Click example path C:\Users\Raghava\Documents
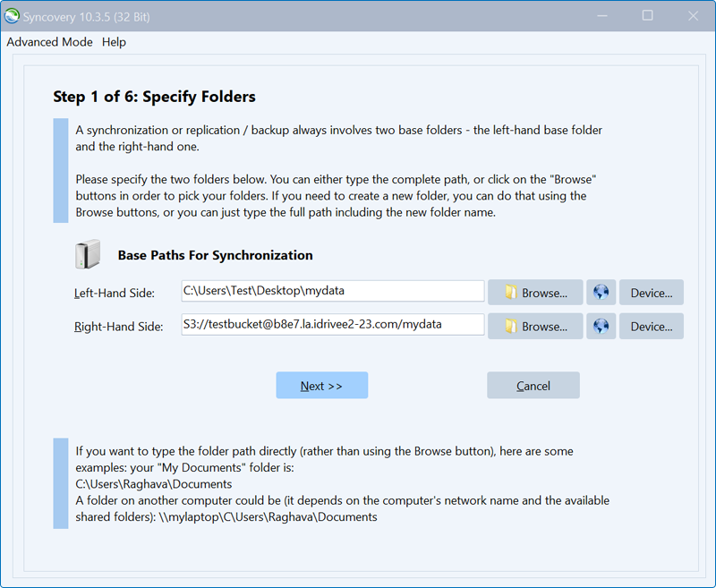716x588 pixels. (153, 484)
